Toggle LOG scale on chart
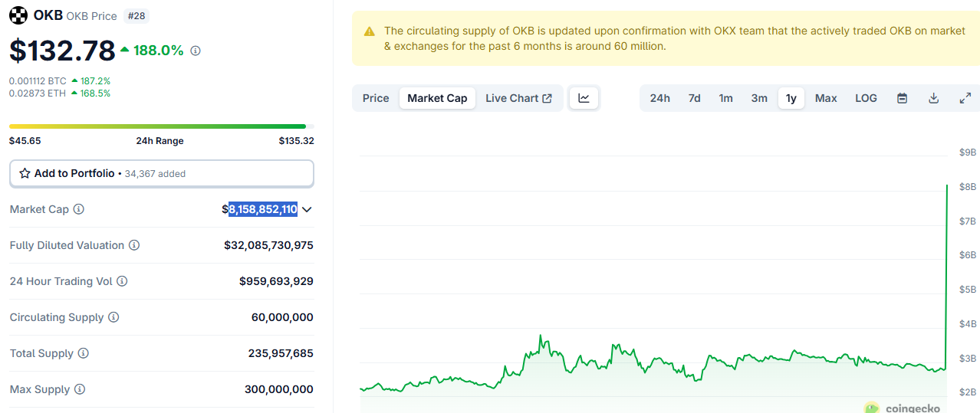The width and height of the screenshot is (980, 413). [866, 98]
